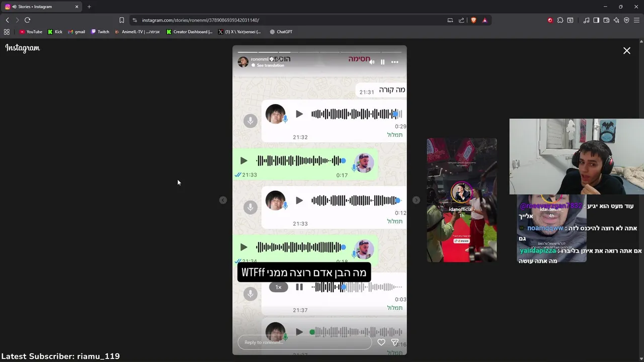
Task: Open the Brave Rewards triangle icon
Action: (485, 20)
